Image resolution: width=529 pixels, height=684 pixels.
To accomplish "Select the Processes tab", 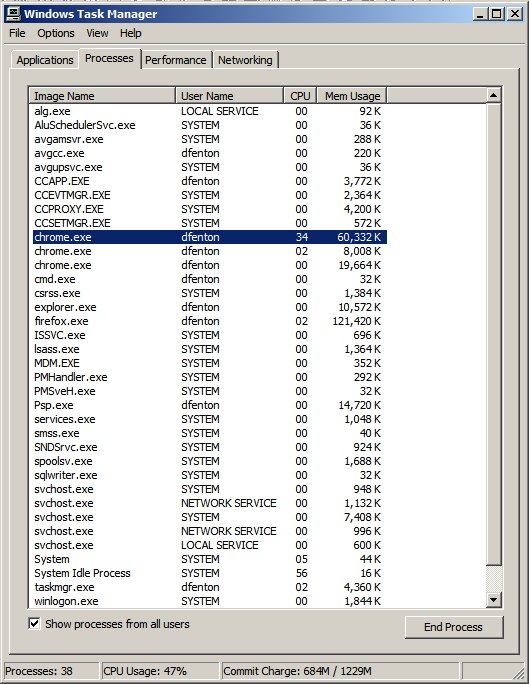I will coord(109,58).
